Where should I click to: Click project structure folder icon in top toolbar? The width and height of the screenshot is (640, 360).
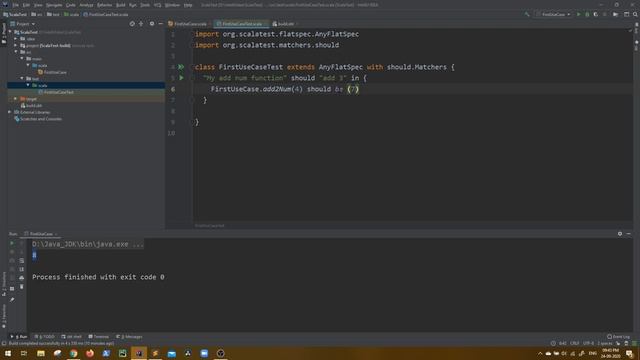click(x=616, y=14)
